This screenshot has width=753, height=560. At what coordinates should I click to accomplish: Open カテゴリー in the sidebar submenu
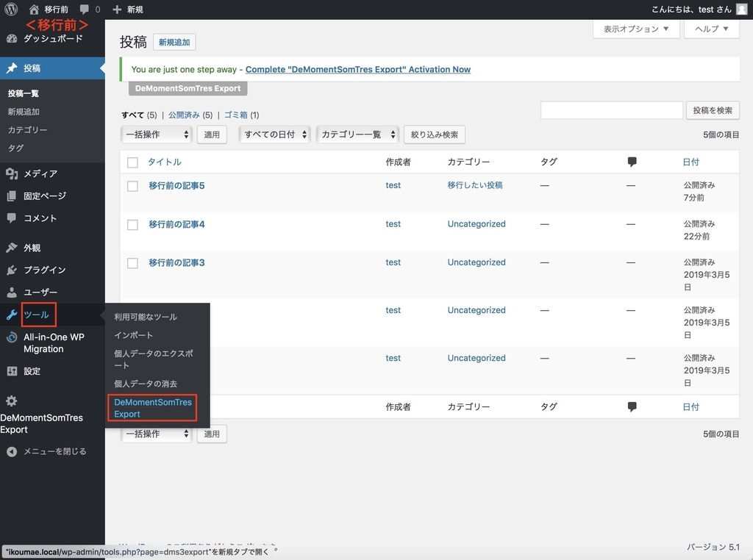click(27, 130)
